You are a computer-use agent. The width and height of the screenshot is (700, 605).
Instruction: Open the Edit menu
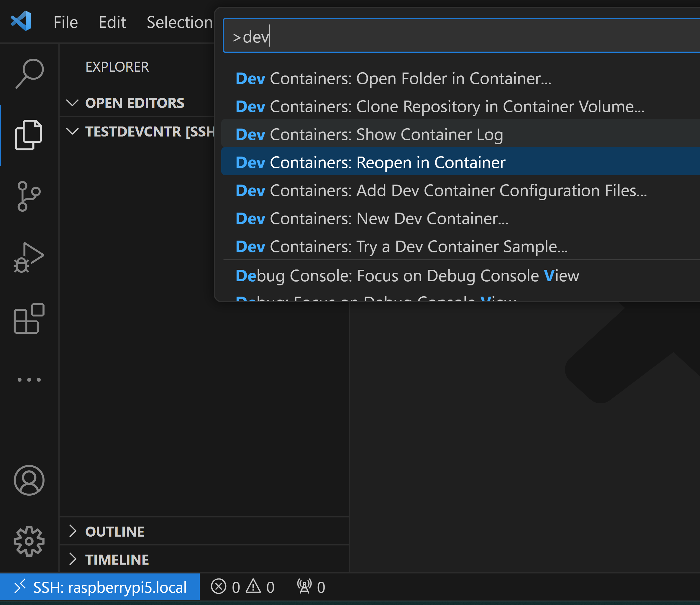112,22
